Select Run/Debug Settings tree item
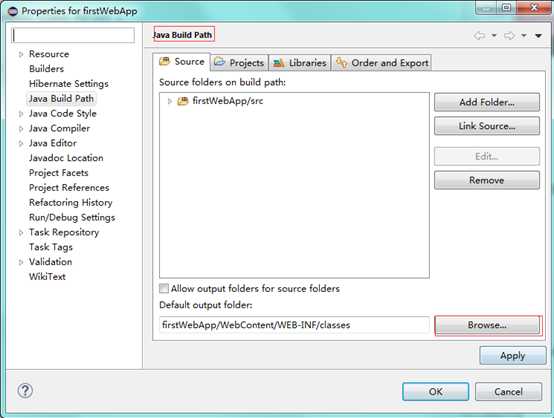This screenshot has height=418, width=554. click(x=72, y=217)
